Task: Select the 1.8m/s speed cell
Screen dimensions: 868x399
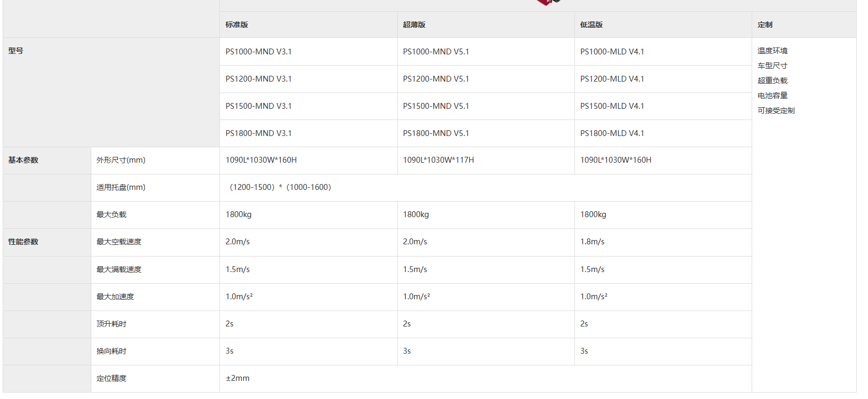Action: point(592,242)
